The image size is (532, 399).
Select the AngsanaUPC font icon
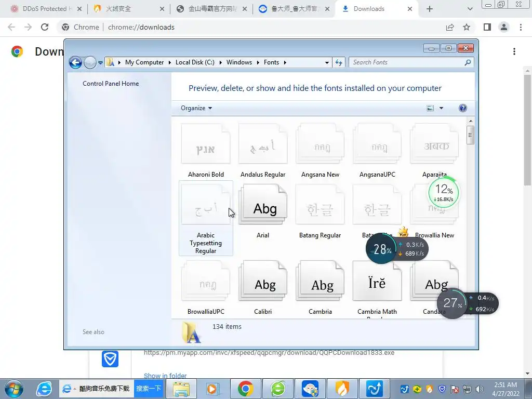click(377, 144)
